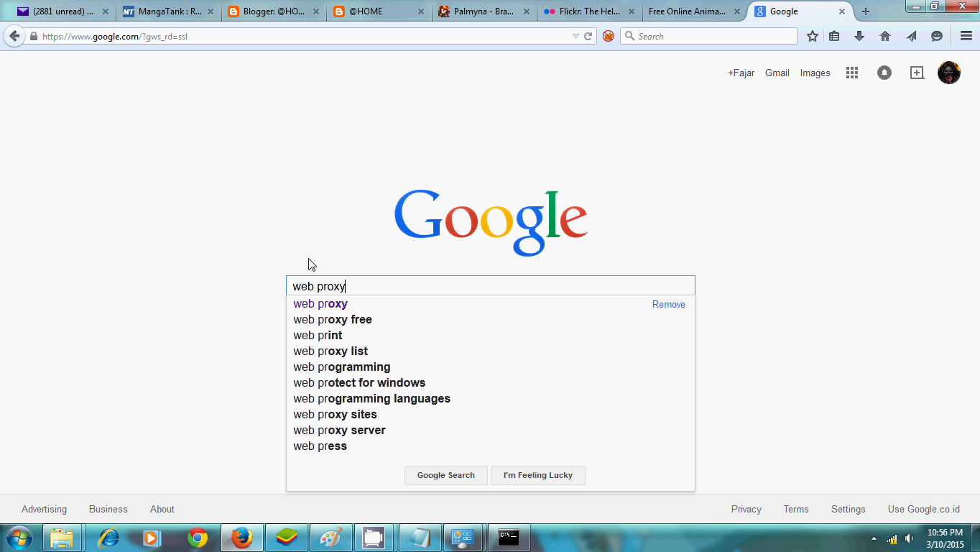
Task: Go back with the browser back arrow
Action: pos(14,36)
